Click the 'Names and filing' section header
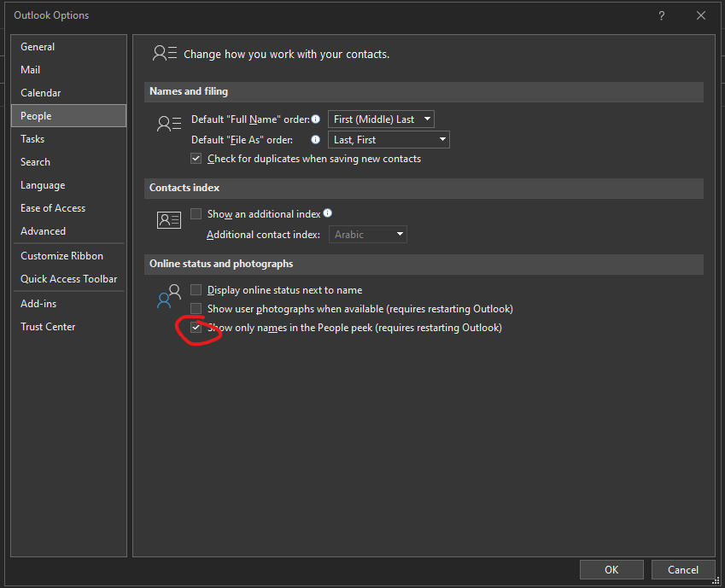 (x=189, y=91)
